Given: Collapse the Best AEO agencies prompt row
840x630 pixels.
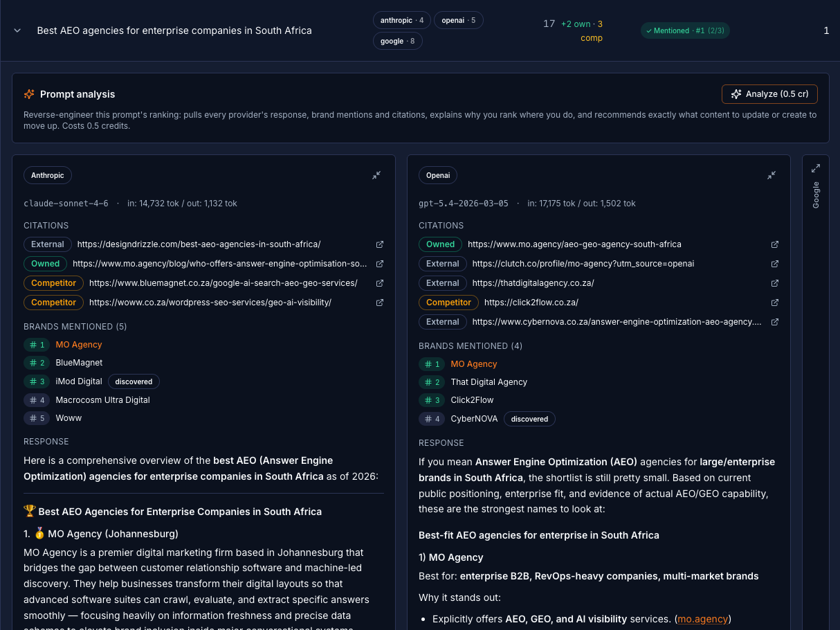Looking at the screenshot, I should tap(18, 30).
